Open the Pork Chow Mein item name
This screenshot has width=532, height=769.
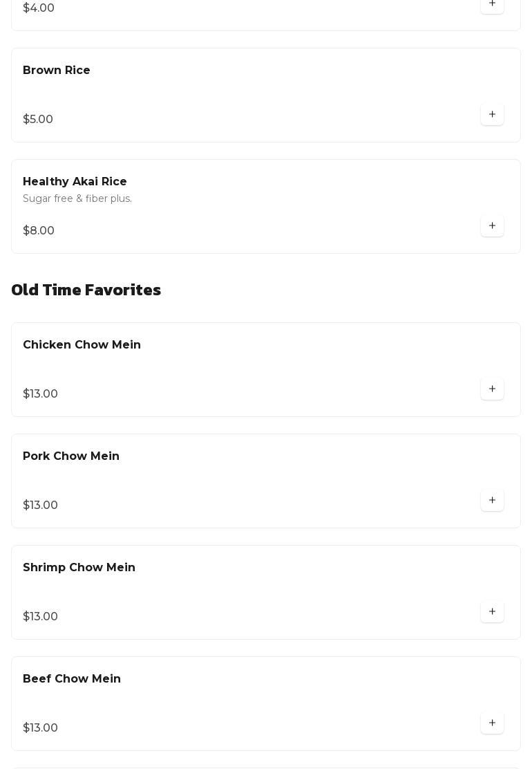(x=71, y=456)
